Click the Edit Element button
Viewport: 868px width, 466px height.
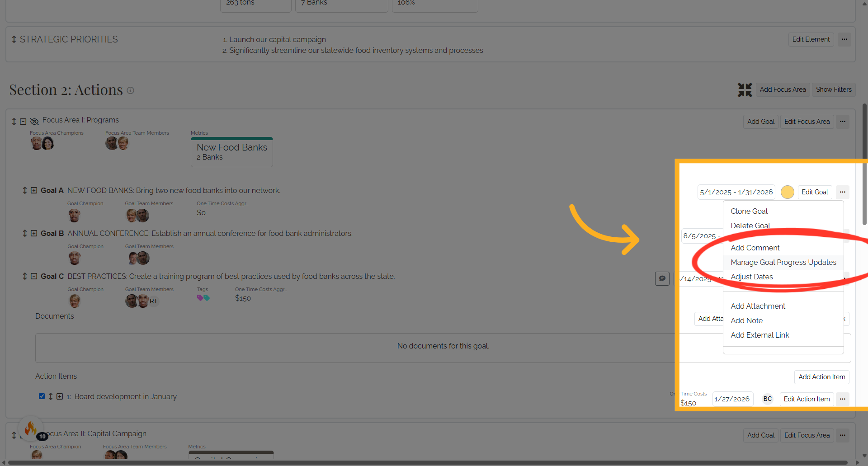tap(811, 39)
